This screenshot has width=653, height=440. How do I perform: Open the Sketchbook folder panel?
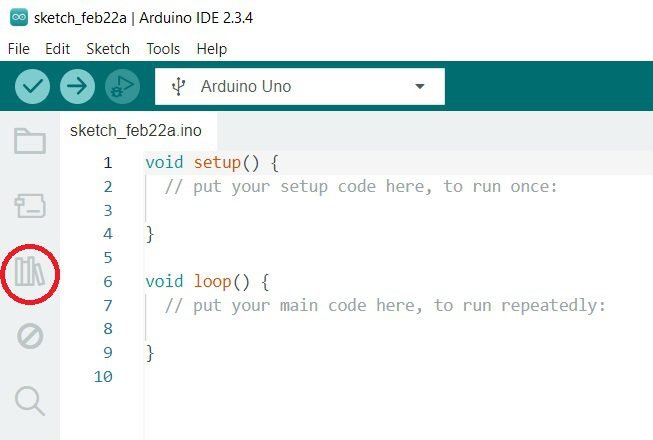tap(30, 141)
